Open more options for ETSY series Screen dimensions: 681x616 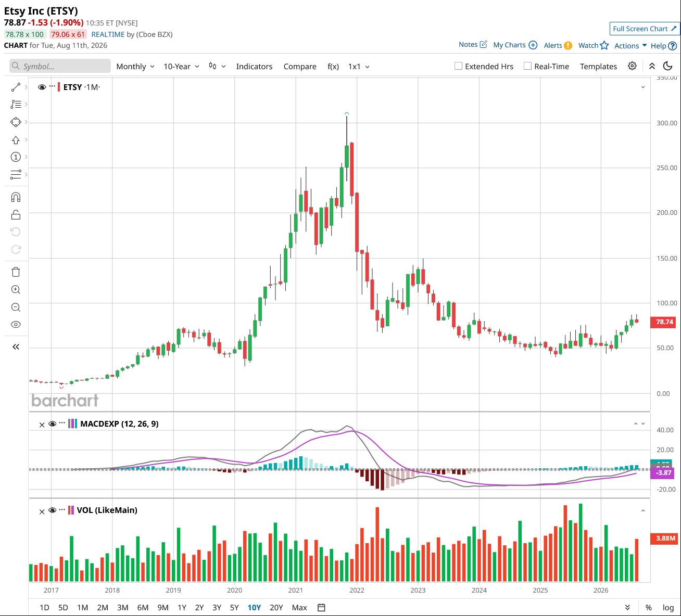pyautogui.click(x=52, y=86)
